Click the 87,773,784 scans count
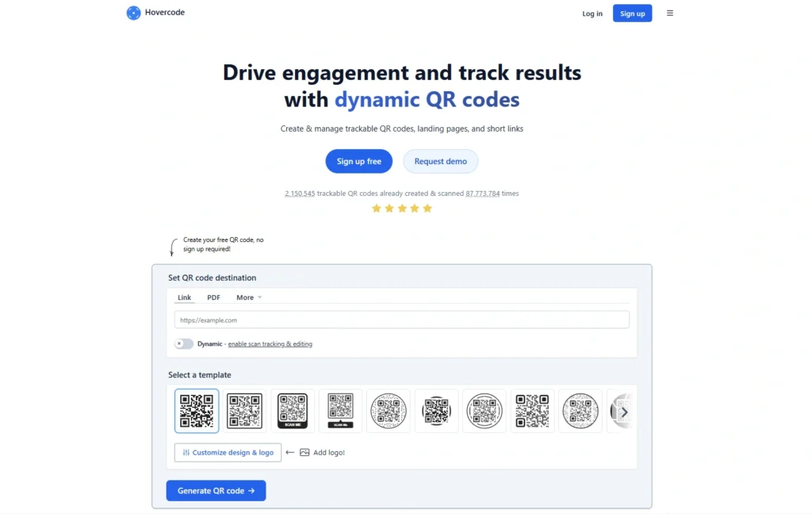812x514 pixels. [483, 194]
